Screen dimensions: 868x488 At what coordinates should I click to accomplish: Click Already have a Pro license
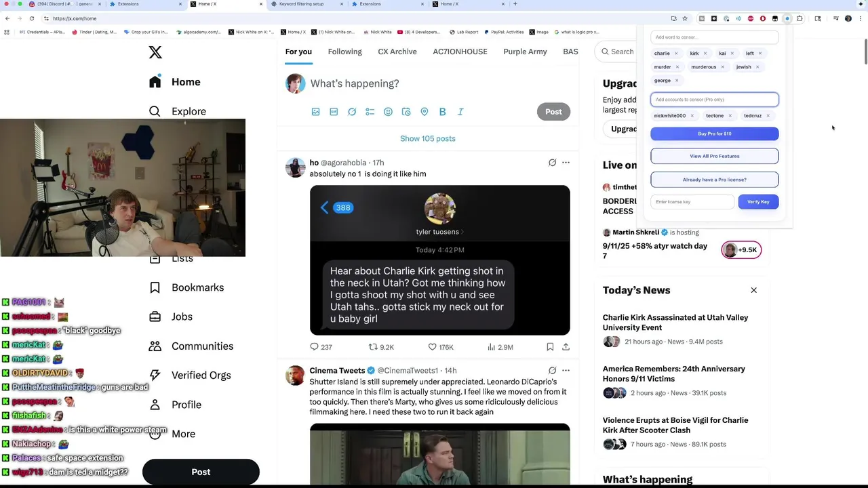pos(715,180)
